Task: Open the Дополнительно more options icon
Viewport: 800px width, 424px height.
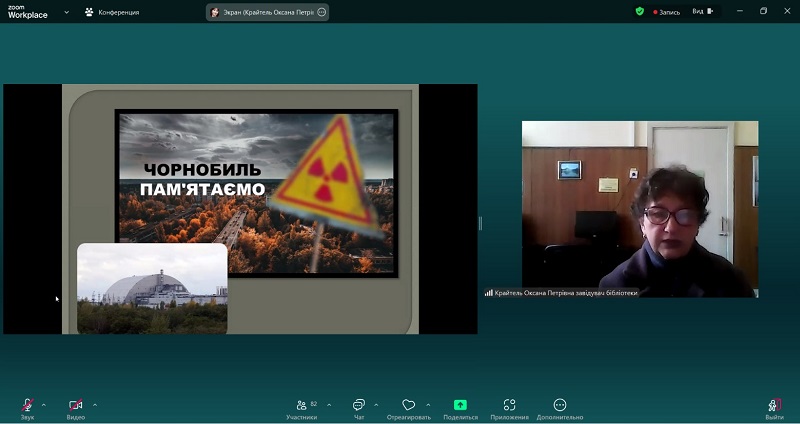Action: (x=559, y=405)
